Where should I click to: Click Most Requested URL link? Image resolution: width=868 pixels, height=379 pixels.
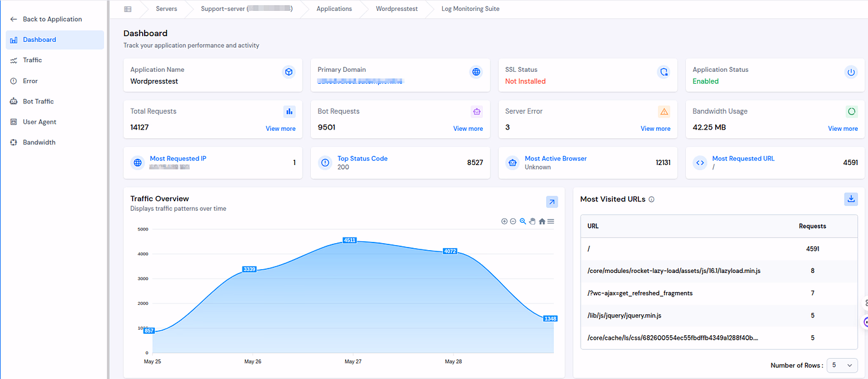coord(743,159)
